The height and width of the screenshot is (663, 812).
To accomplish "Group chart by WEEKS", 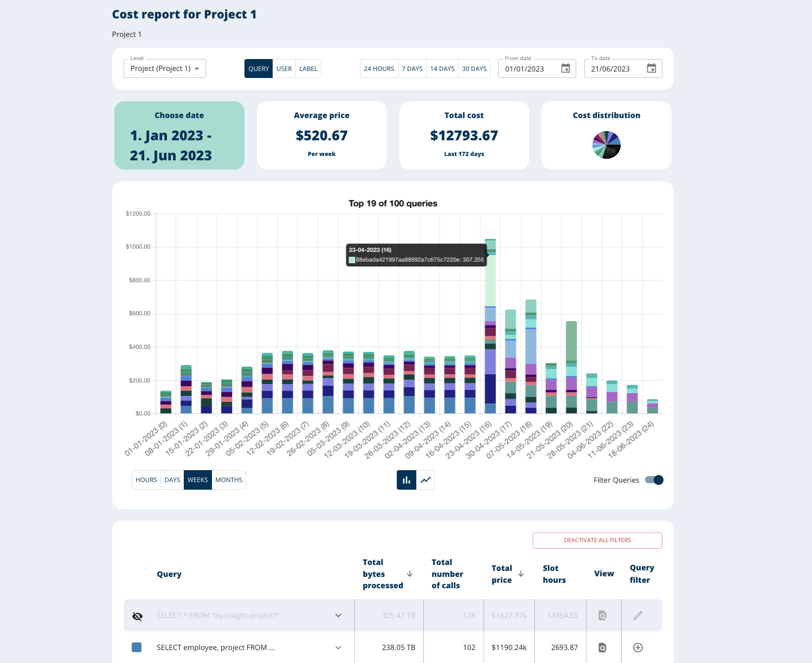I will point(198,480).
